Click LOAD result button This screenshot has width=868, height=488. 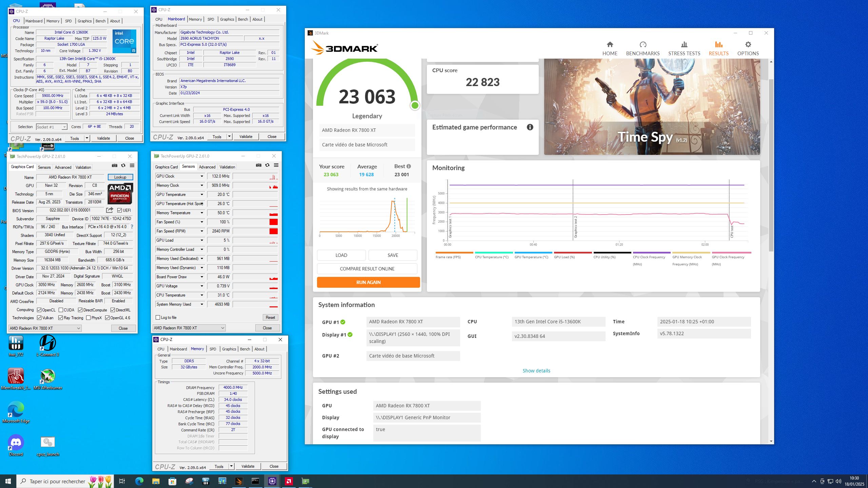pyautogui.click(x=341, y=255)
